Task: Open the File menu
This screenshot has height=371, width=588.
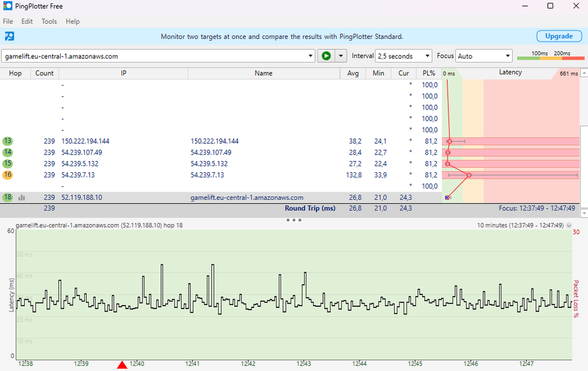Action: click(8, 21)
